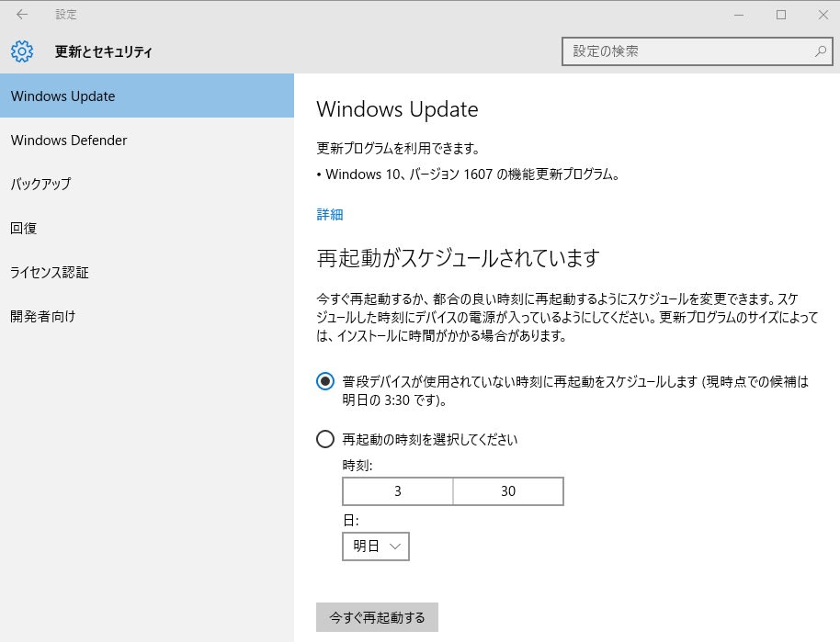Open 開発者向け section
This screenshot has height=642, width=840.
coord(147,316)
